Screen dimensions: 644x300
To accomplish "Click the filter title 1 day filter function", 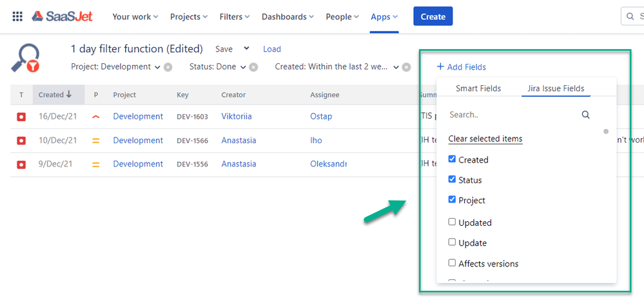I will coord(137,49).
